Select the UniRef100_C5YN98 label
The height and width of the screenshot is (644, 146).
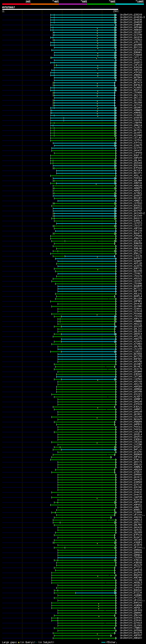click(131, 93)
